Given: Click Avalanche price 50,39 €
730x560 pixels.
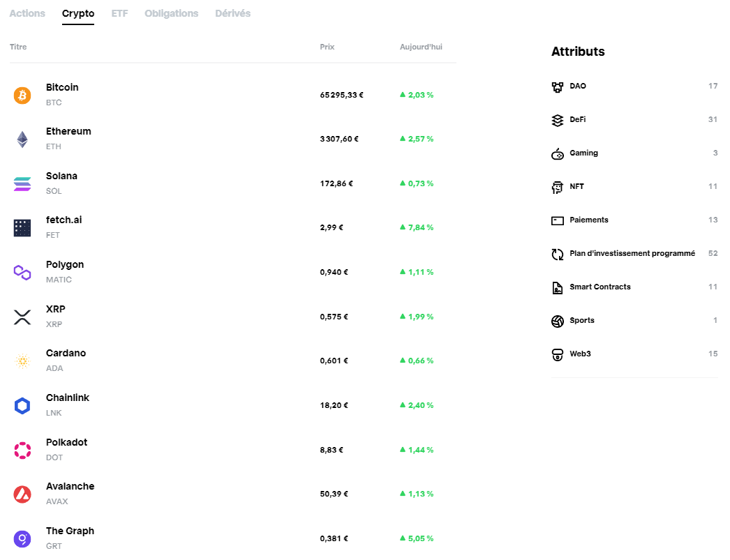Looking at the screenshot, I should (334, 494).
